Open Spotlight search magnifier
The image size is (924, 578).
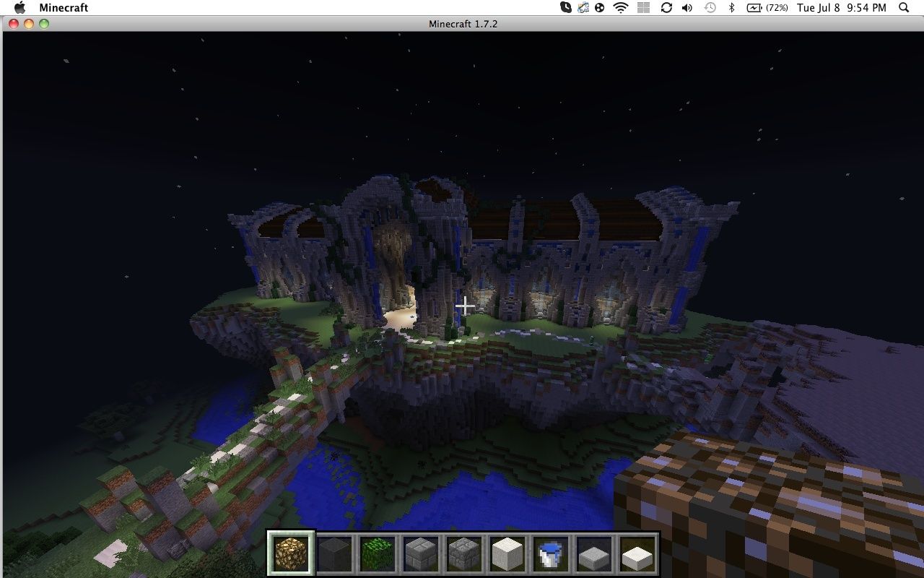coord(904,7)
